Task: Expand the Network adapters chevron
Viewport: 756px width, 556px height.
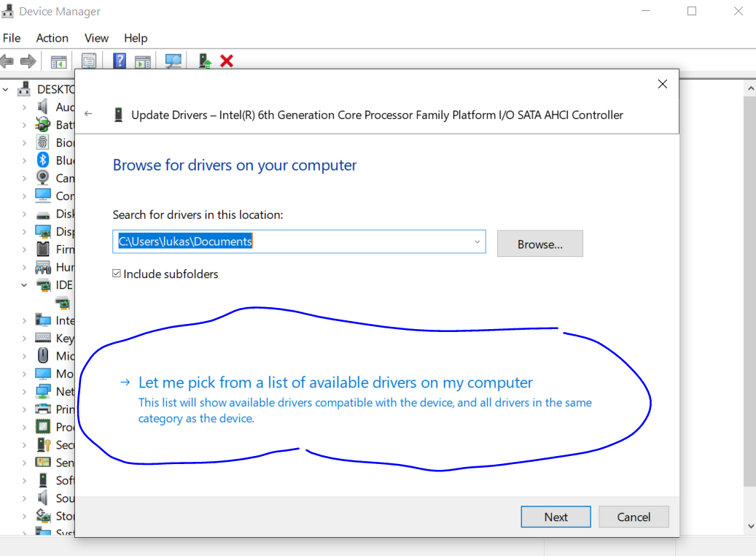Action: click(x=24, y=391)
